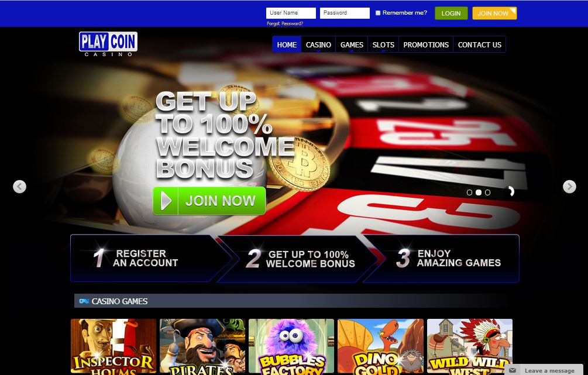The width and height of the screenshot is (588, 375).
Task: Click the gold bitcoin coin on the banner
Action: [x=300, y=164]
